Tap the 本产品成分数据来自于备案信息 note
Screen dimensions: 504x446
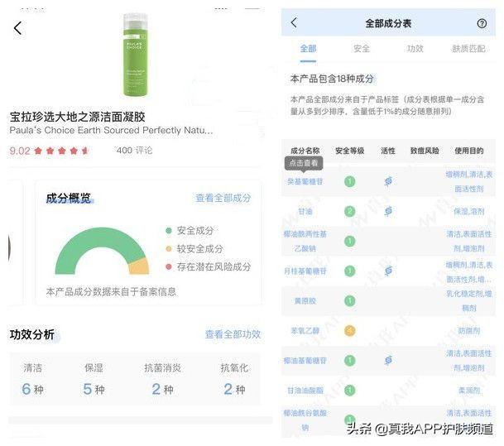[111, 291]
